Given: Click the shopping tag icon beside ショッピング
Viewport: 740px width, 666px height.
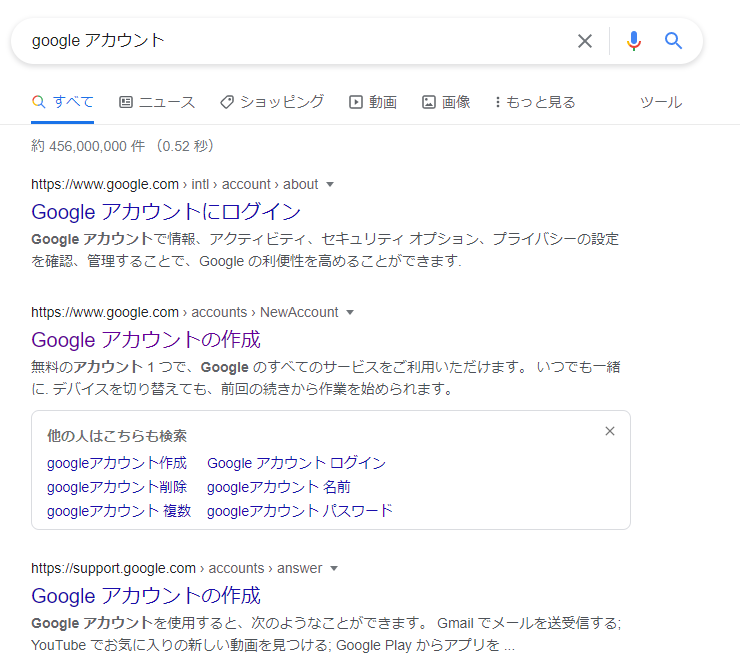Looking at the screenshot, I should [227, 102].
